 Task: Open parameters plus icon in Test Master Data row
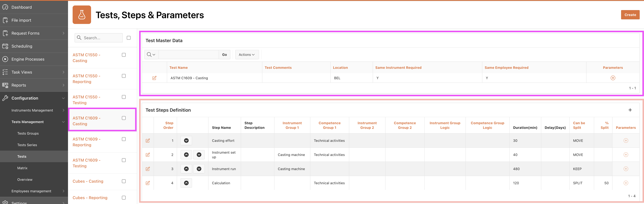(x=613, y=78)
